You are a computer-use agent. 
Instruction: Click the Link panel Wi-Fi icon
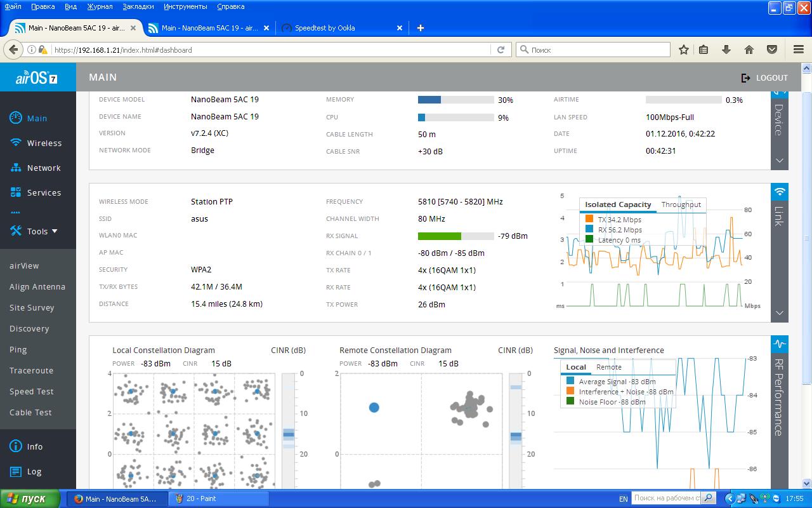tap(780, 191)
